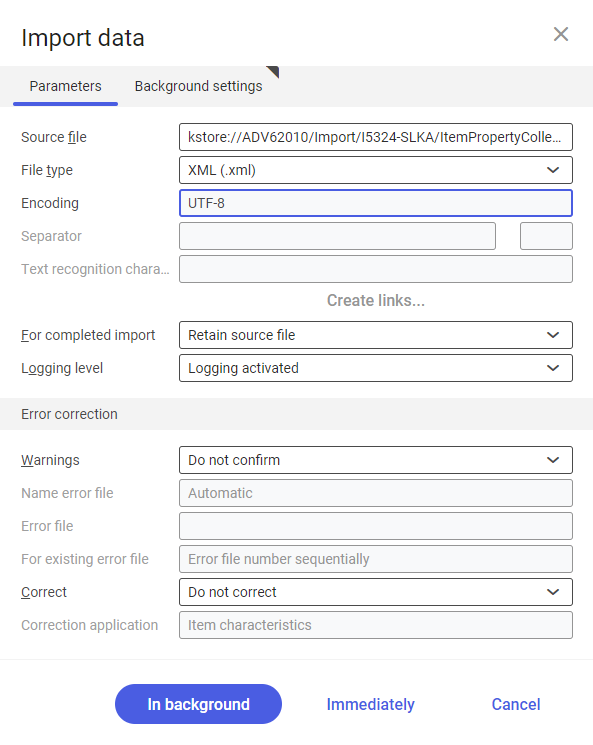The image size is (593, 745).
Task: Click the small box next to Separator
Action: (x=546, y=236)
